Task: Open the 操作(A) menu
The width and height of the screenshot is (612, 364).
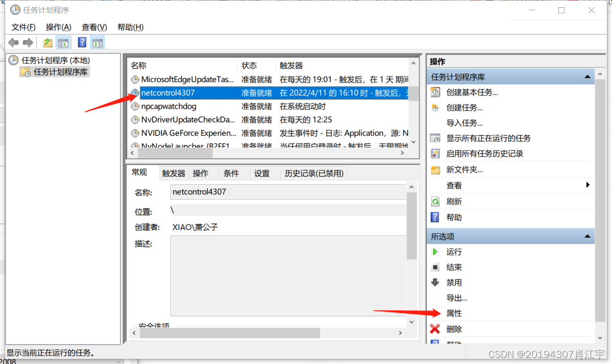Action: (x=59, y=27)
